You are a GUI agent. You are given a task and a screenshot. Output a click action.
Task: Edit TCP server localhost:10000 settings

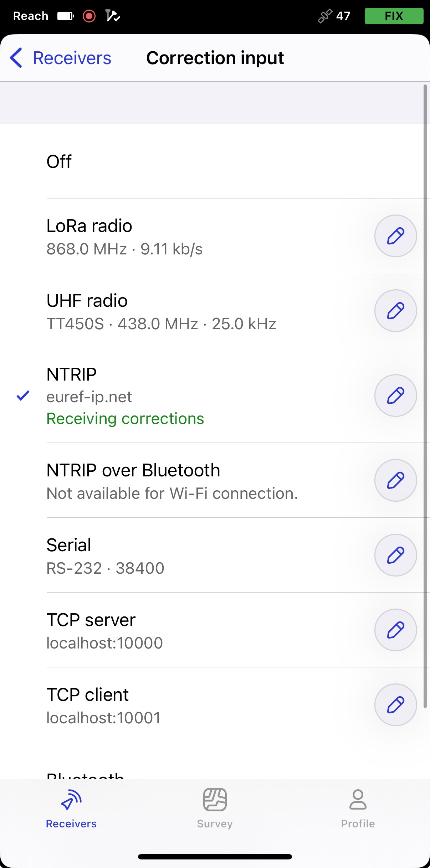tap(395, 630)
